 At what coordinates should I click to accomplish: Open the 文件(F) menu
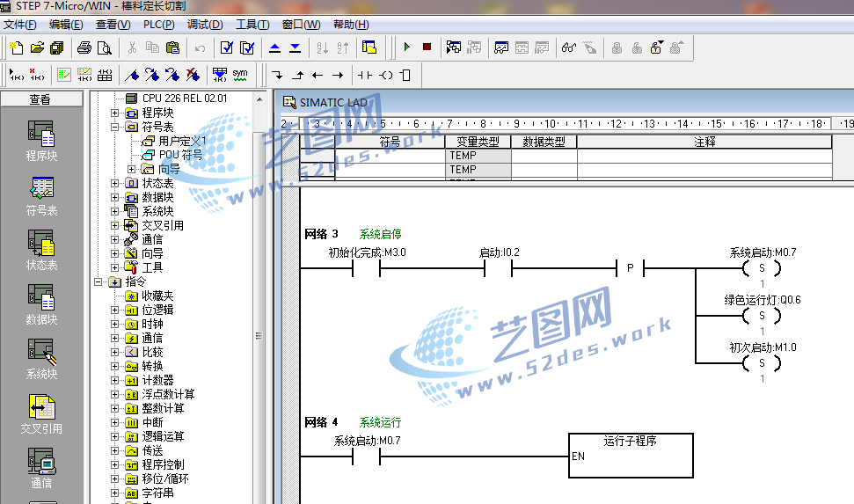pos(20,25)
